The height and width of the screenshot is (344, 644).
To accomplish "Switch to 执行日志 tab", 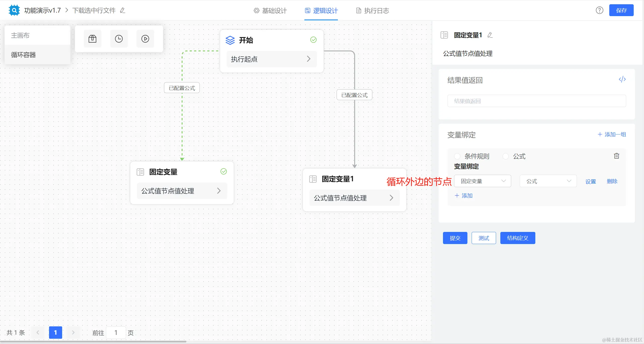I will 373,11.
